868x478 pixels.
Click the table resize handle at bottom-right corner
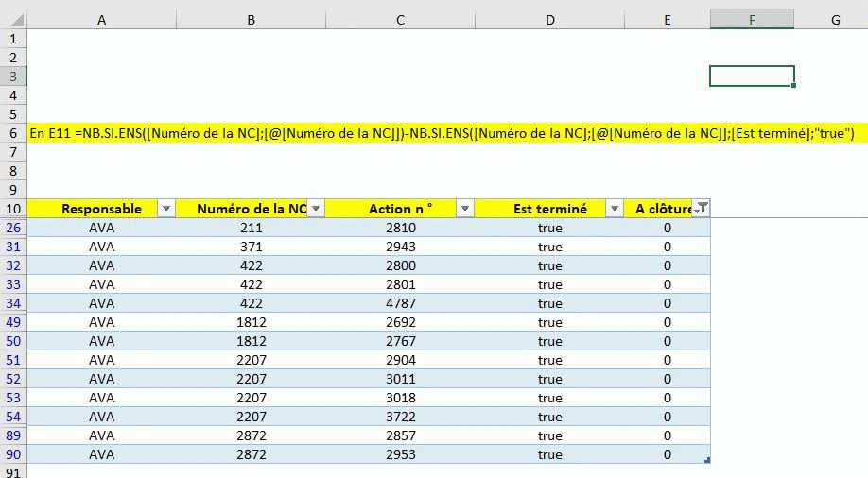point(707,460)
